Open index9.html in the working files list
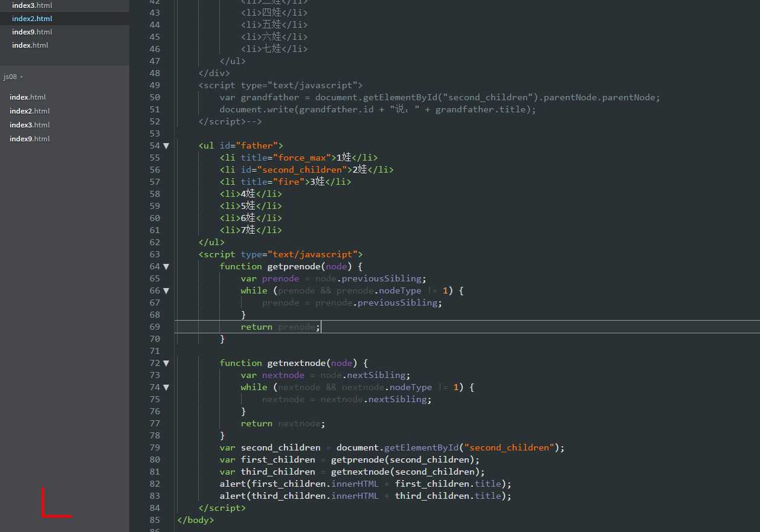This screenshot has width=760, height=532. tap(32, 32)
